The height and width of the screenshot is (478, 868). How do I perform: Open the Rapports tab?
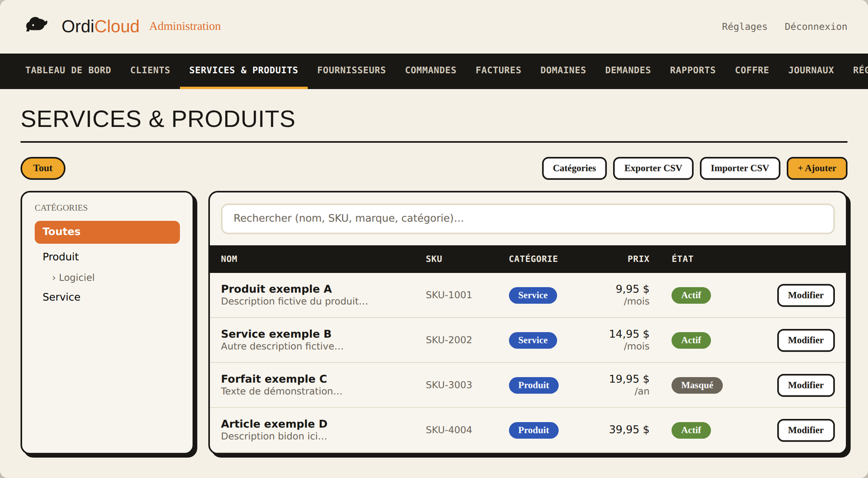(x=693, y=71)
